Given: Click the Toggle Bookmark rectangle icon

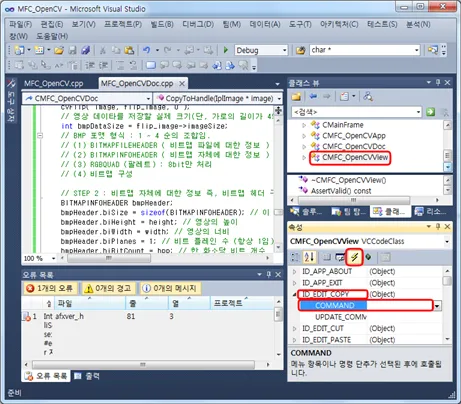Looking at the screenshot, I should (151, 65).
